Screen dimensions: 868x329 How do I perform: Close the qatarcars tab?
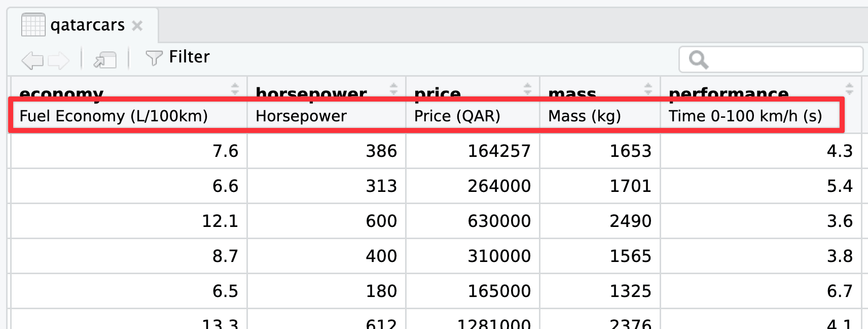pos(137,25)
